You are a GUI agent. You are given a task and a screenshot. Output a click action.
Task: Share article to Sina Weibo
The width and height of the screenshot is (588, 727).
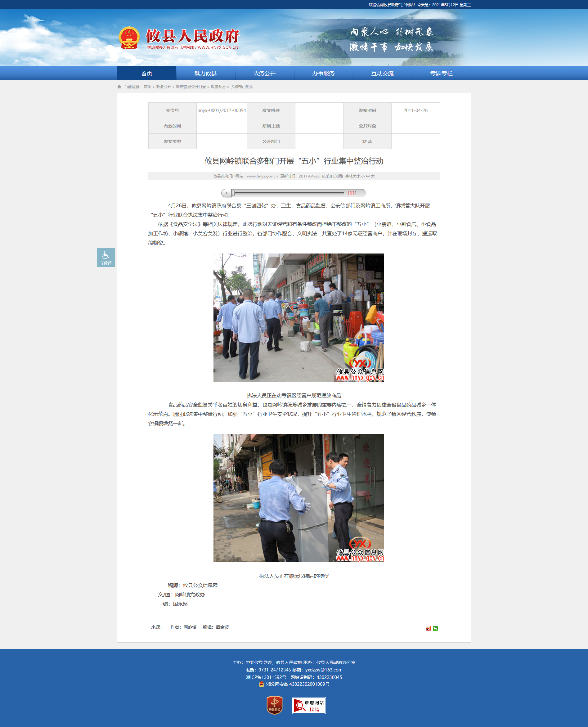tap(428, 628)
